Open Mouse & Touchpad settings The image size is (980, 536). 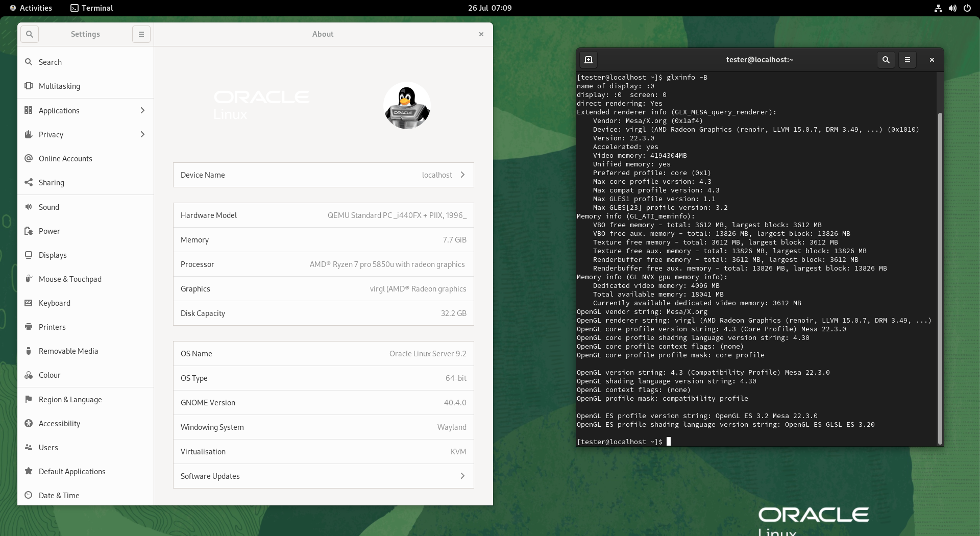(x=85, y=279)
